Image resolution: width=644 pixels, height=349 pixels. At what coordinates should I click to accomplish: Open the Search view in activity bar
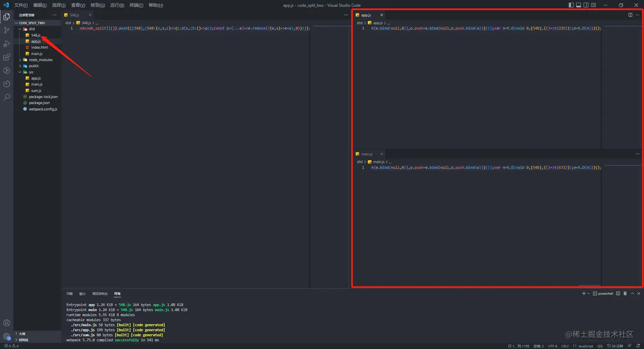(x=7, y=98)
